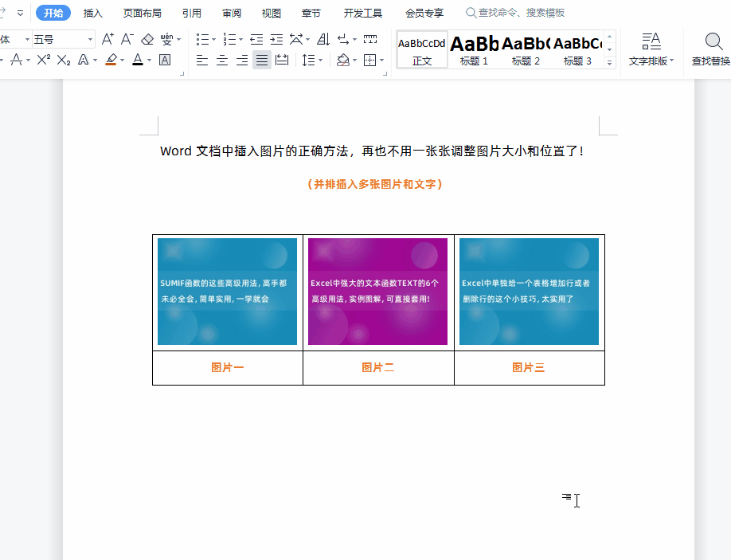
Task: Show the tab stops ruler icon
Action: (370, 39)
